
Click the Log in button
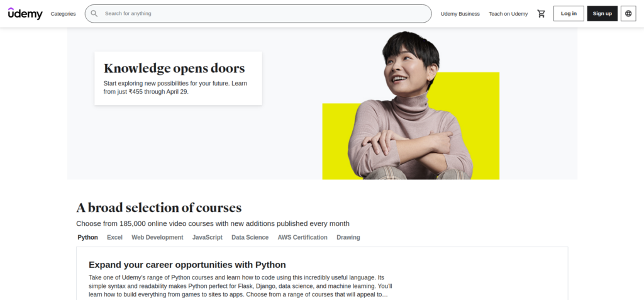pyautogui.click(x=569, y=14)
